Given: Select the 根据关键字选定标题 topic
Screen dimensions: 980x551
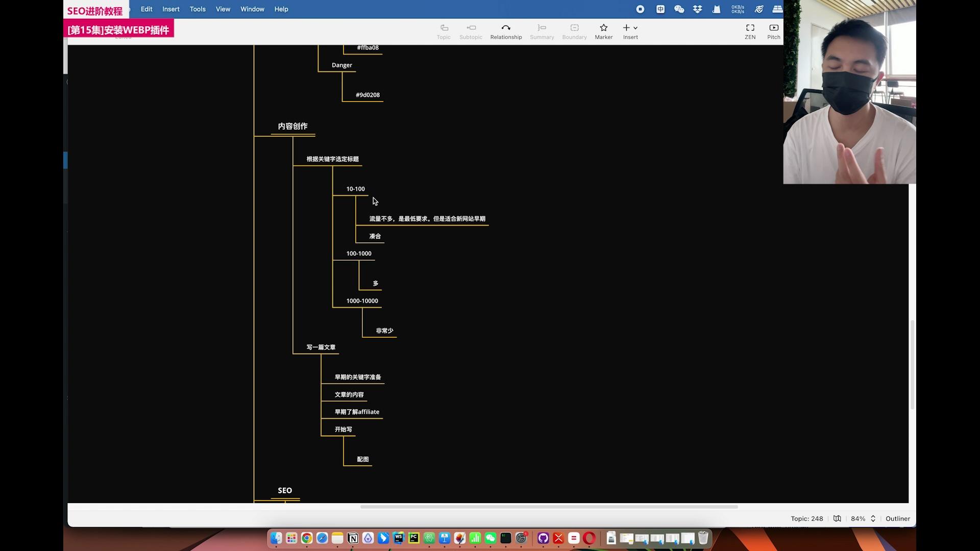Looking at the screenshot, I should tap(333, 159).
